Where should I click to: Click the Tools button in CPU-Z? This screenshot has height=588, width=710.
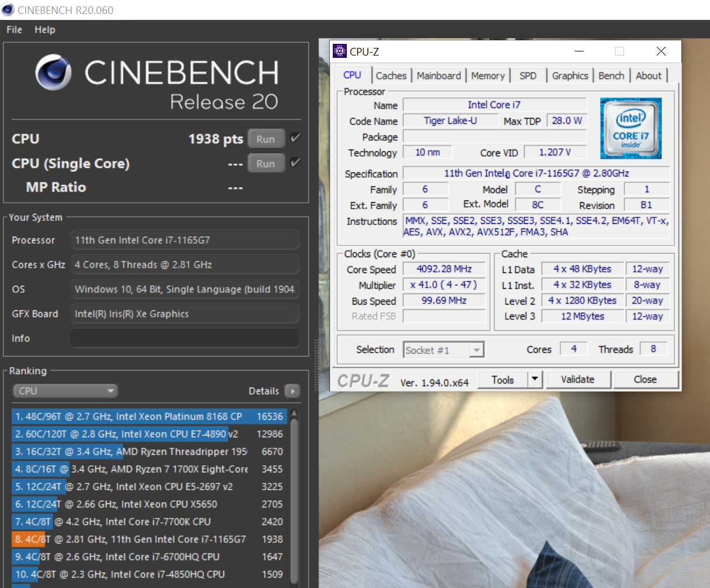(x=502, y=379)
